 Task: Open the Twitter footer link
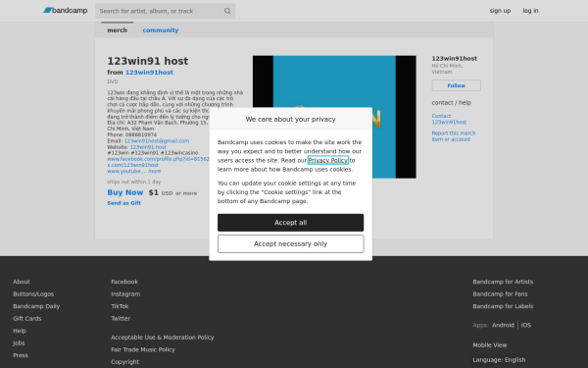pyautogui.click(x=121, y=318)
